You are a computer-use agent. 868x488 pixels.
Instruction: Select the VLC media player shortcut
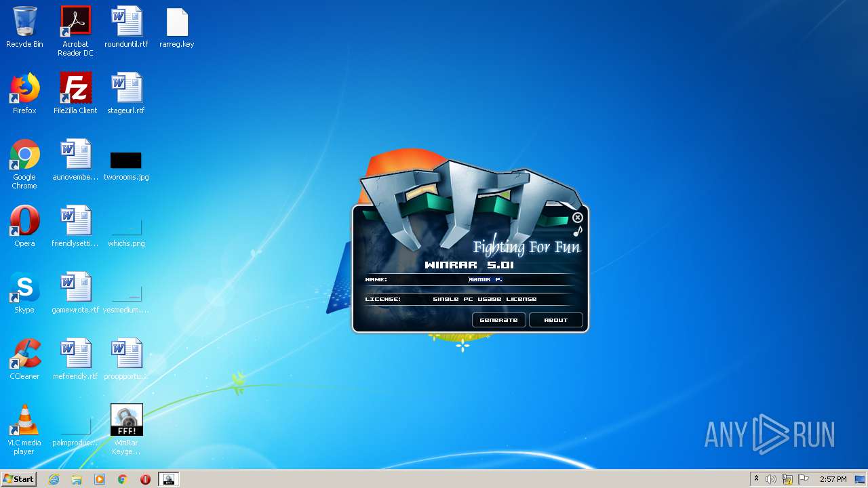[24, 430]
